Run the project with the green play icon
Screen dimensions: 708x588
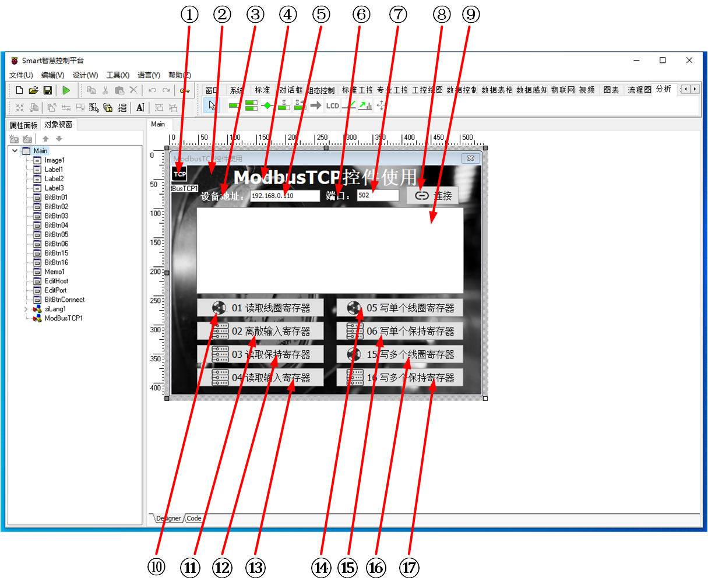pos(66,90)
